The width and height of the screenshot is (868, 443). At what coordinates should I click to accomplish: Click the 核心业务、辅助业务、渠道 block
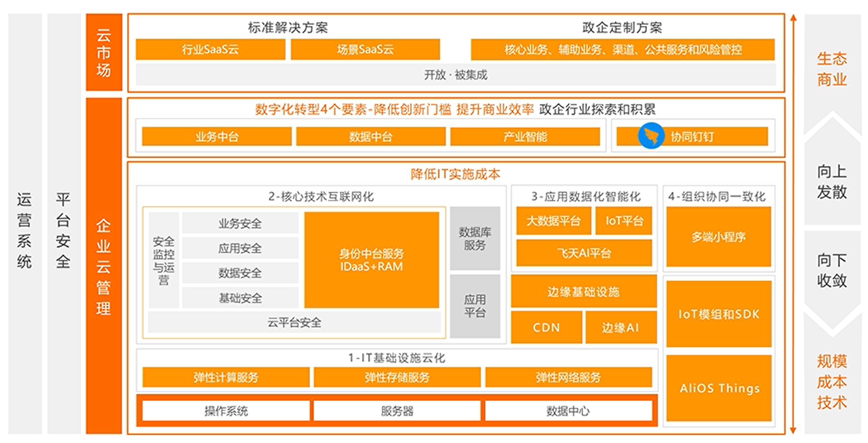click(x=623, y=49)
